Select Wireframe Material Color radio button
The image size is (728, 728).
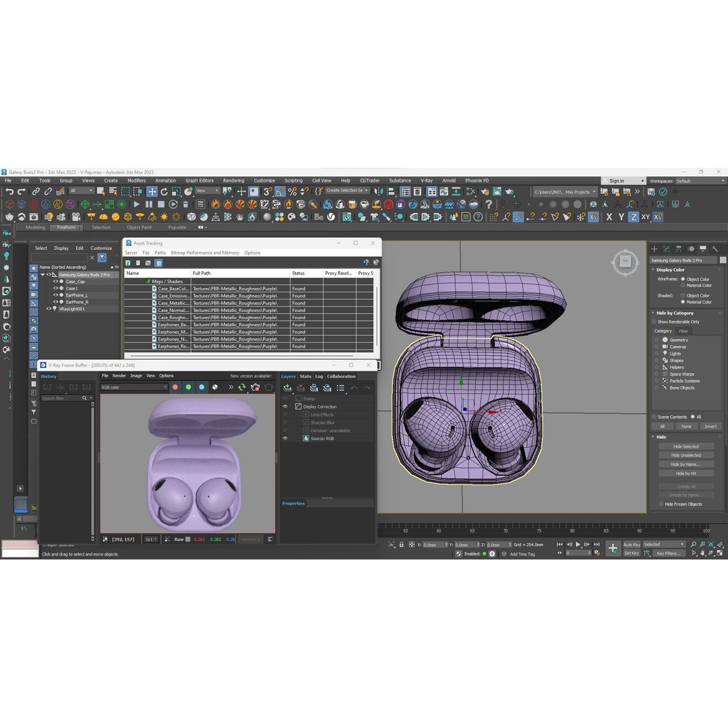pos(683,286)
